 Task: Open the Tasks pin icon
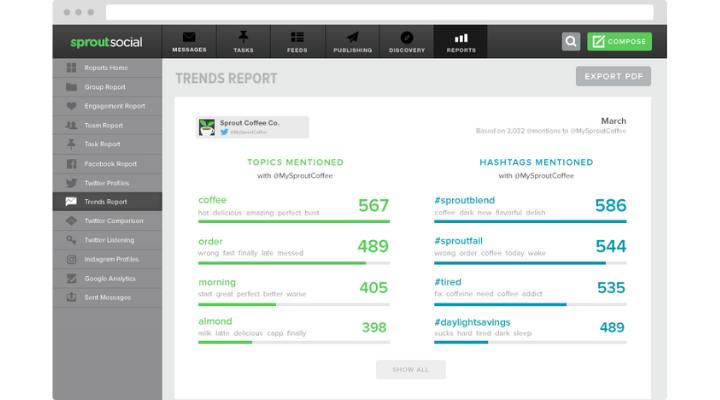click(243, 37)
